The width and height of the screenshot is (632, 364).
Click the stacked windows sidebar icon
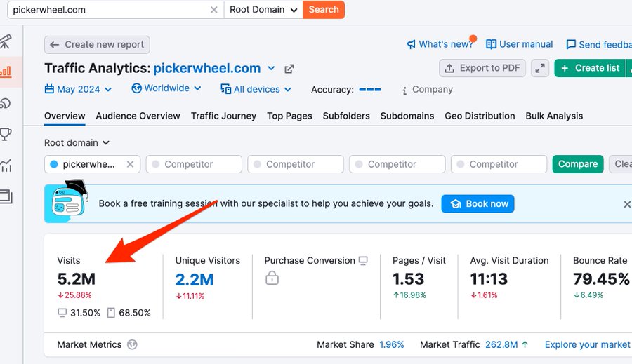tap(6, 196)
